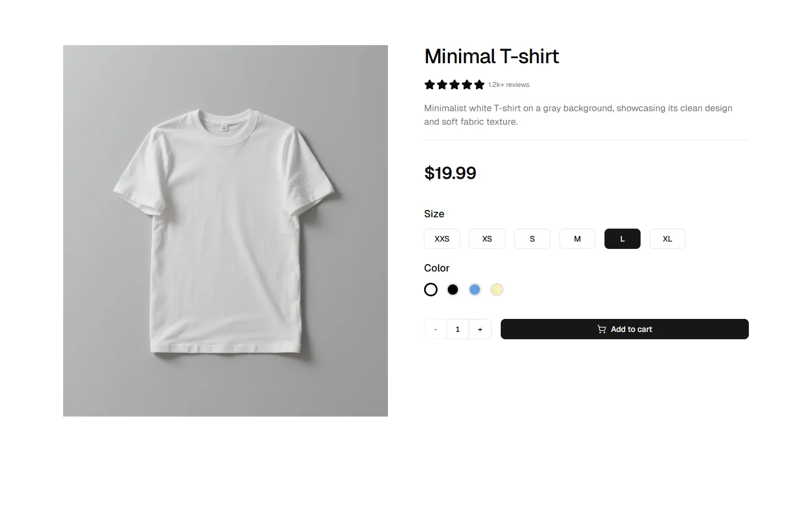Select size XS
Viewport: 812px width, 508px height.
(x=487, y=238)
